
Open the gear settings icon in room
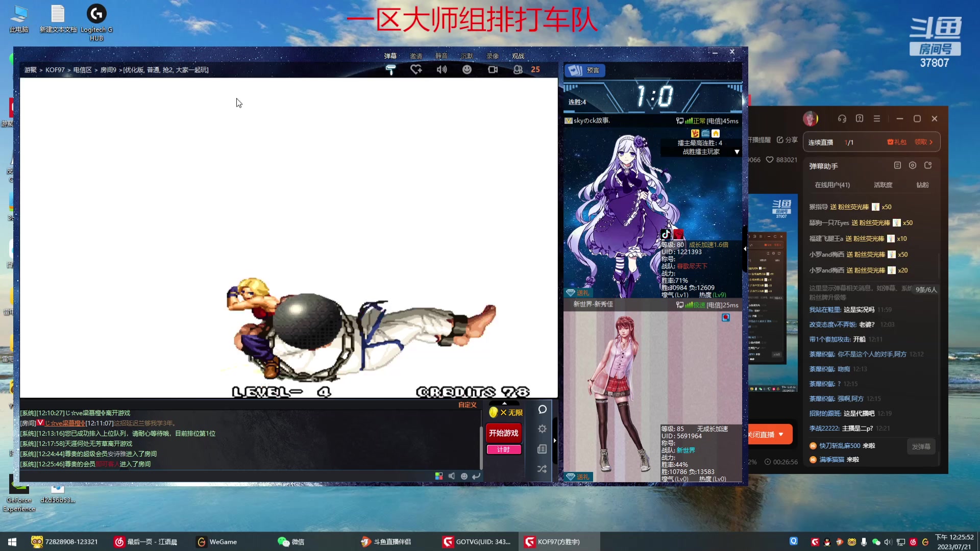[x=542, y=429]
